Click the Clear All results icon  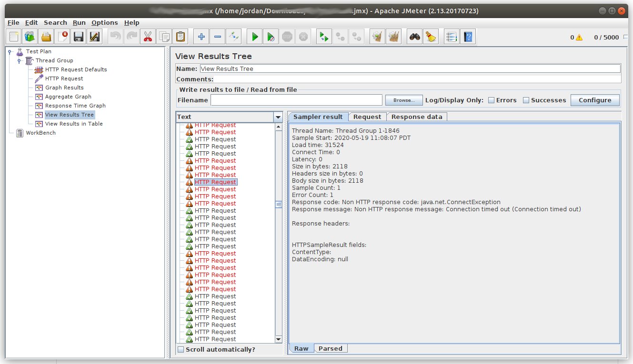click(394, 37)
